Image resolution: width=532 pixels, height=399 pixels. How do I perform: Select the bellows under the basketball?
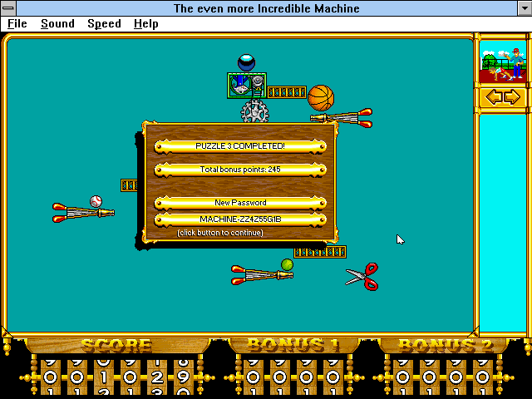[x=342, y=118]
